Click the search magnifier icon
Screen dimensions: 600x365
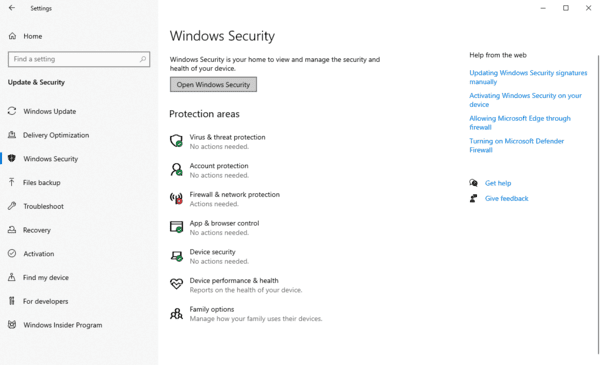pyautogui.click(x=143, y=59)
